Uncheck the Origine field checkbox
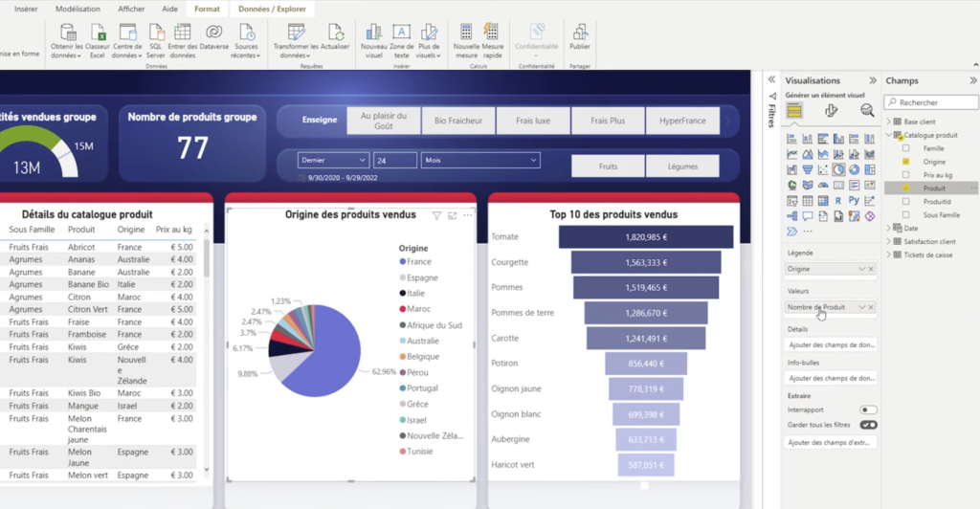 click(x=905, y=161)
